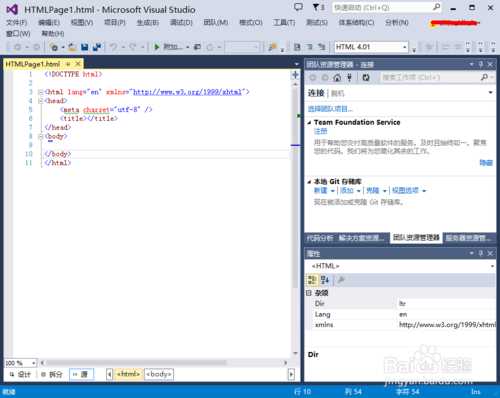Collapse the Team Foundation Service section
The image size is (500, 398).
(309, 123)
